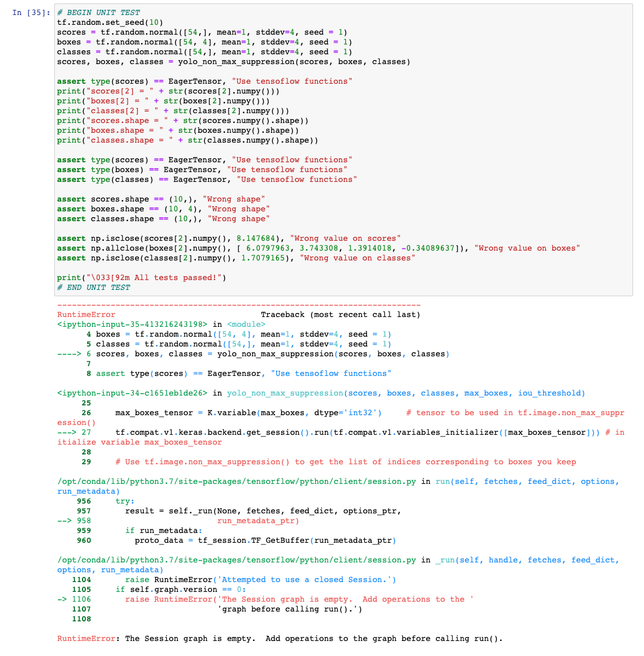Click the '# BEGIN UNIT TEST' comment line
Viewport: 644px width, 656px height.
99,13
